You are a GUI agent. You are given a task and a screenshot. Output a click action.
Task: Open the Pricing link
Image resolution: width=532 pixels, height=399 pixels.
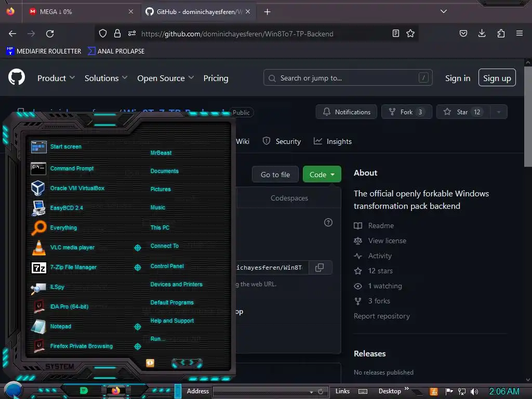click(x=216, y=78)
